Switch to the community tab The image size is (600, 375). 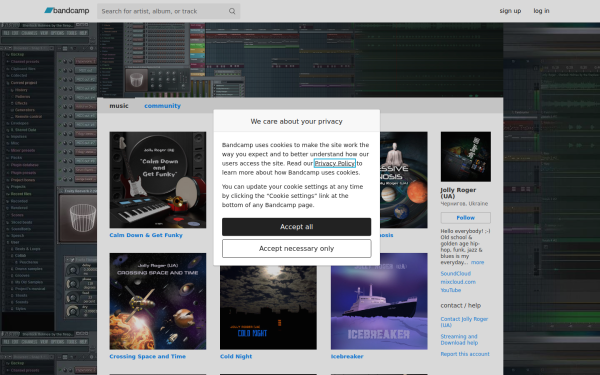click(x=162, y=106)
